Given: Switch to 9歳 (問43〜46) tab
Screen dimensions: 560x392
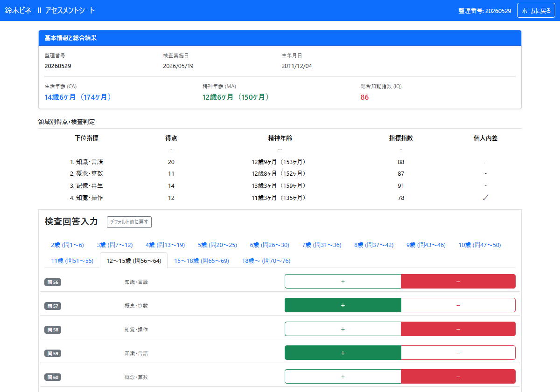Looking at the screenshot, I should point(426,245).
